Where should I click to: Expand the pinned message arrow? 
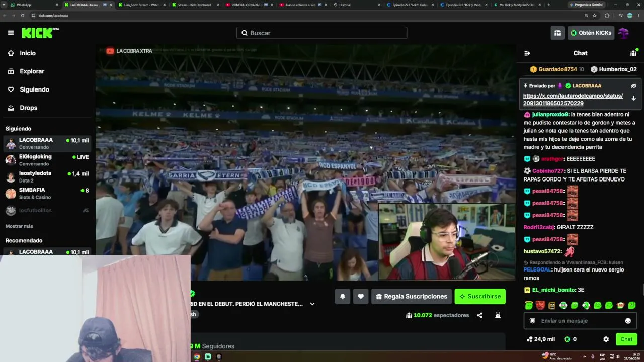(x=633, y=98)
